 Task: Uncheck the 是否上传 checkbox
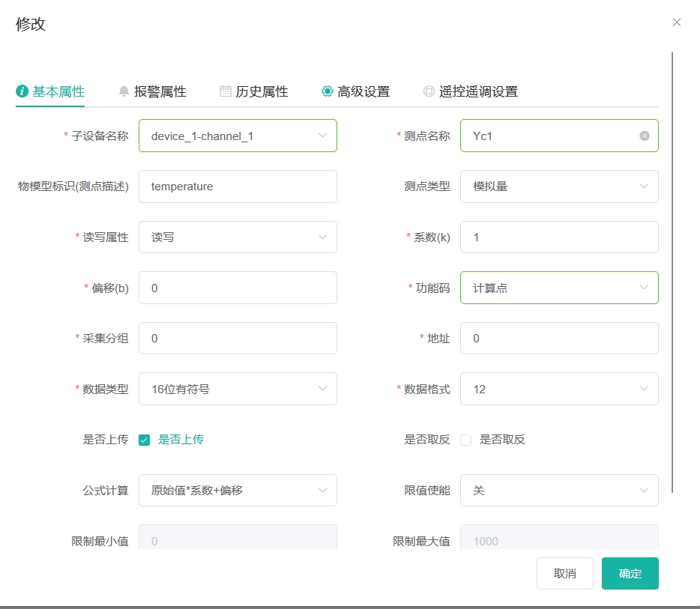coord(144,440)
